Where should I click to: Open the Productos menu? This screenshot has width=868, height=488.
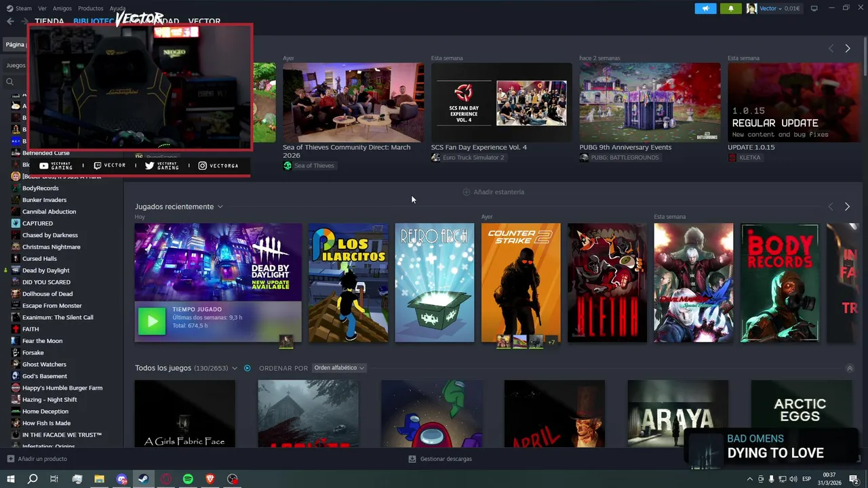pos(91,8)
